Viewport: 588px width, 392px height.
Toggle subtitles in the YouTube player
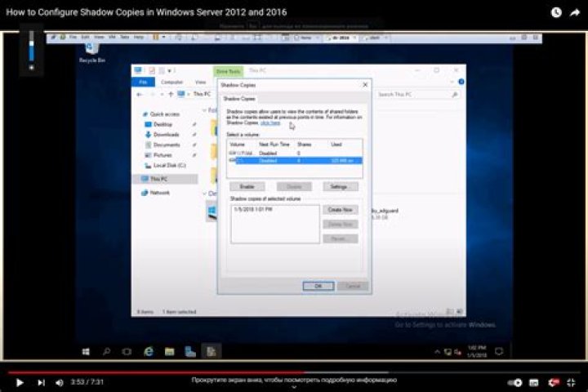[x=533, y=383]
